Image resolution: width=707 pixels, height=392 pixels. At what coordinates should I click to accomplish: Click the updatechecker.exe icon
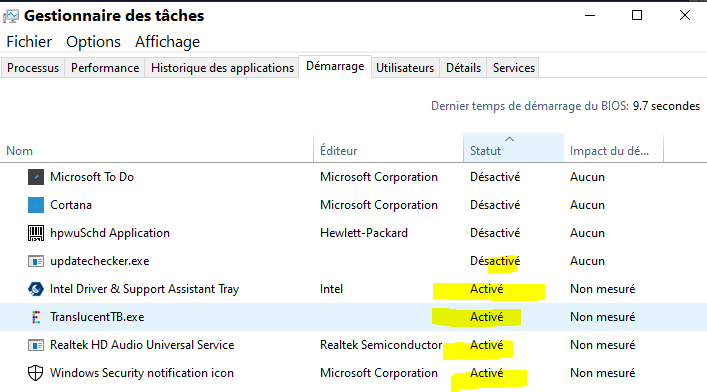(36, 261)
